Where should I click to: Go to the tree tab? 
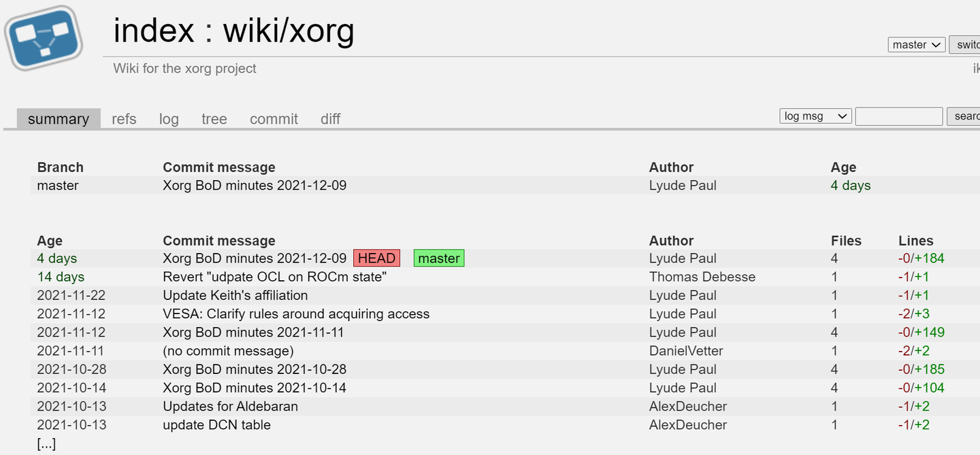[214, 119]
